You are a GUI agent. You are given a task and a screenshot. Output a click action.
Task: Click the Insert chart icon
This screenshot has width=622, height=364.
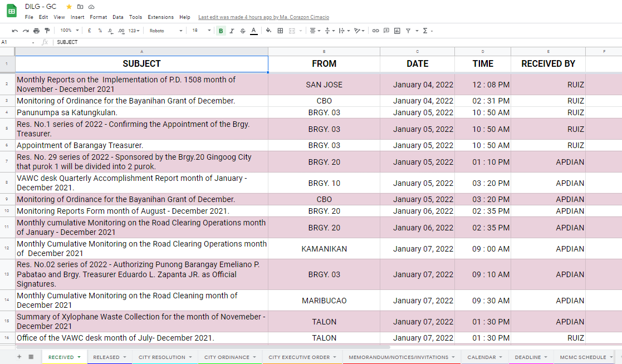point(397,31)
